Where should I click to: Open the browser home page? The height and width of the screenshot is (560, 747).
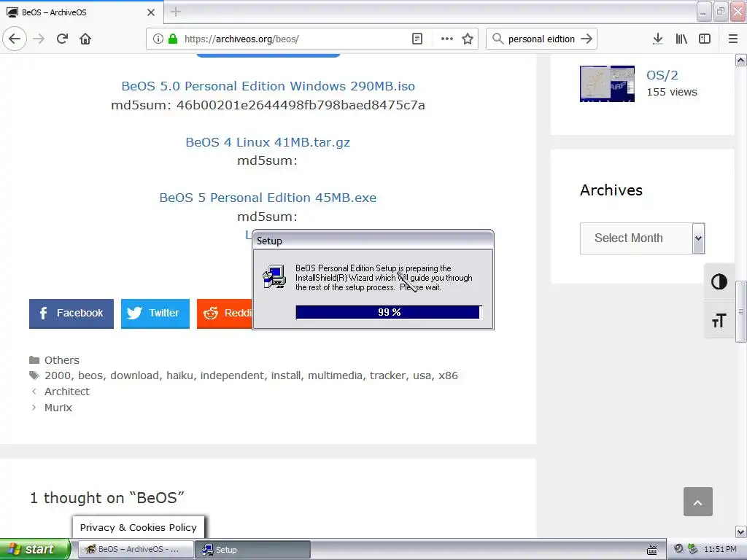point(85,39)
